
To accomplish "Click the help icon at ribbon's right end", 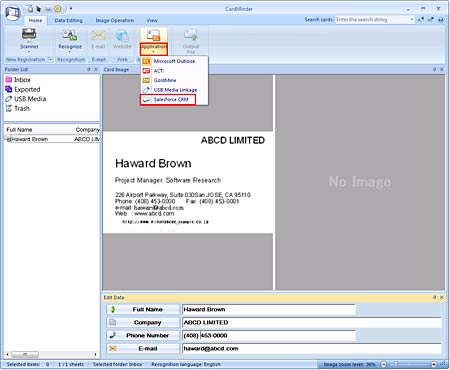I will (441, 20).
